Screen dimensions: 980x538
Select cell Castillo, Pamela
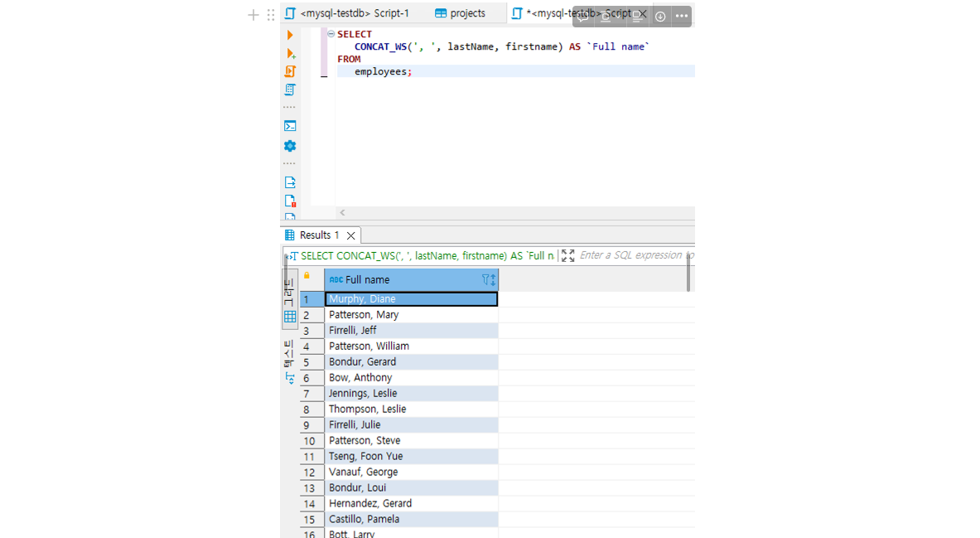[x=411, y=519]
